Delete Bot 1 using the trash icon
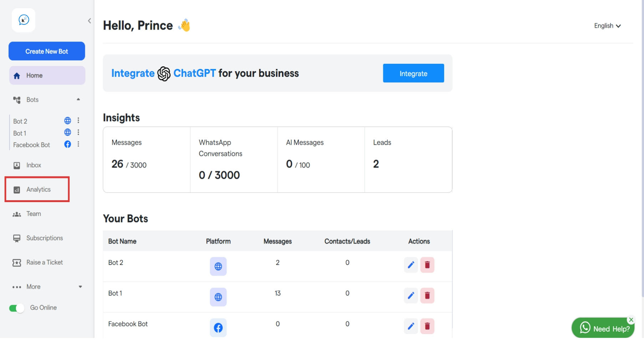644x364 pixels. [427, 295]
